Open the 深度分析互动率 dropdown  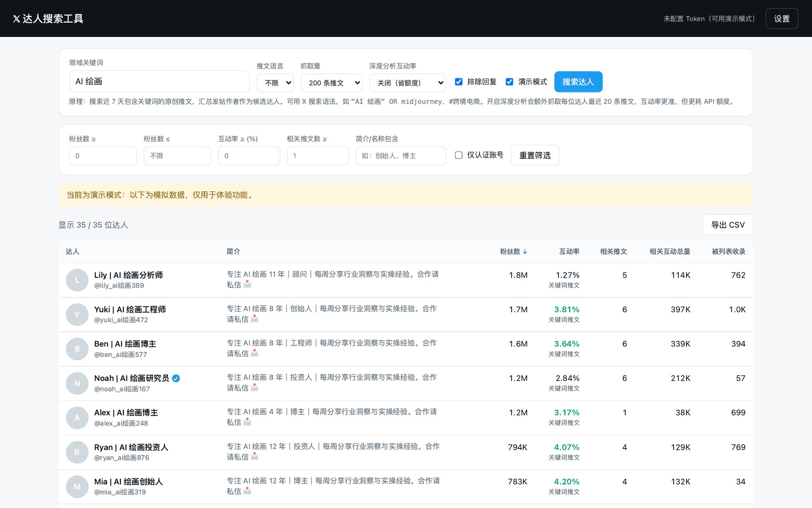[x=407, y=83]
